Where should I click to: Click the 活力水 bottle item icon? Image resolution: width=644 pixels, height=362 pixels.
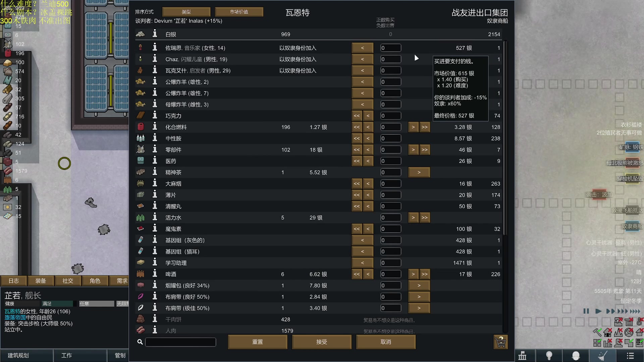(x=141, y=218)
